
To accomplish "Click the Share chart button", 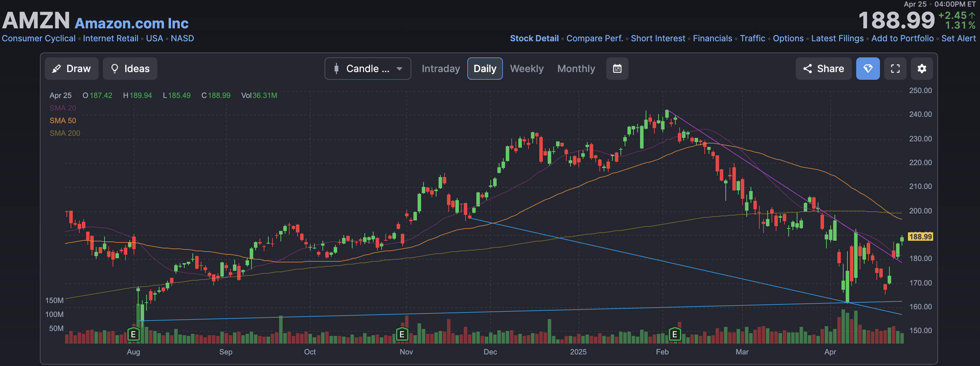I will tap(823, 69).
